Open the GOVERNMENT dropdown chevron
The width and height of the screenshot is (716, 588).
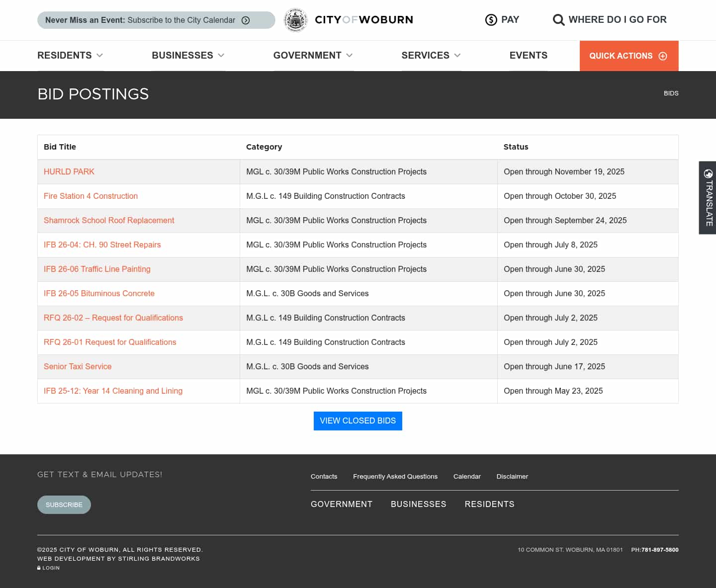point(350,56)
